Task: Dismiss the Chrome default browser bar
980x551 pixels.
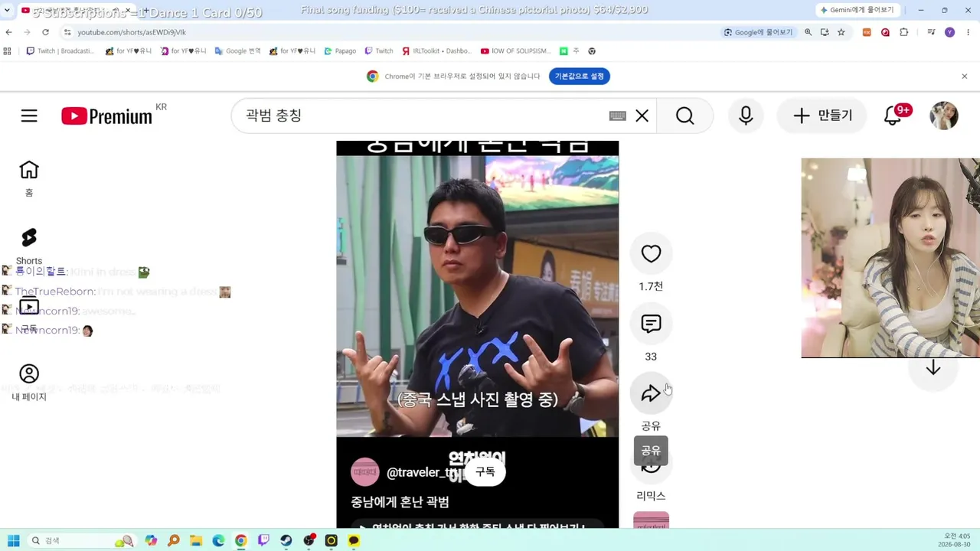Action: 965,76
